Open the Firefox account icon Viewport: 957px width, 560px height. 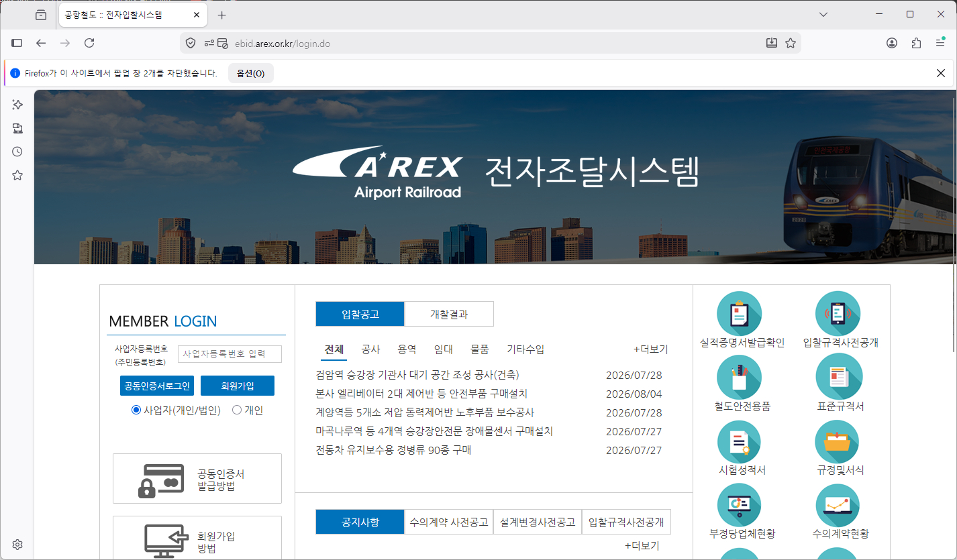click(x=892, y=43)
